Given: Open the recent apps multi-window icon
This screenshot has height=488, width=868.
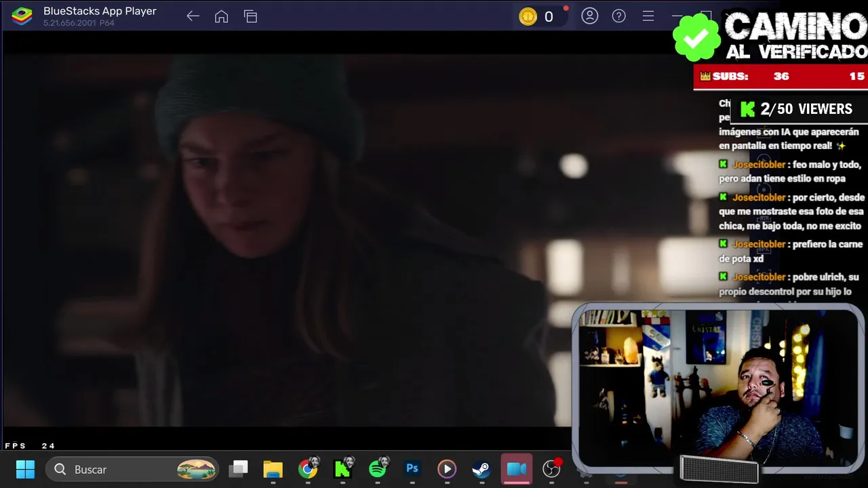Looking at the screenshot, I should (x=250, y=16).
